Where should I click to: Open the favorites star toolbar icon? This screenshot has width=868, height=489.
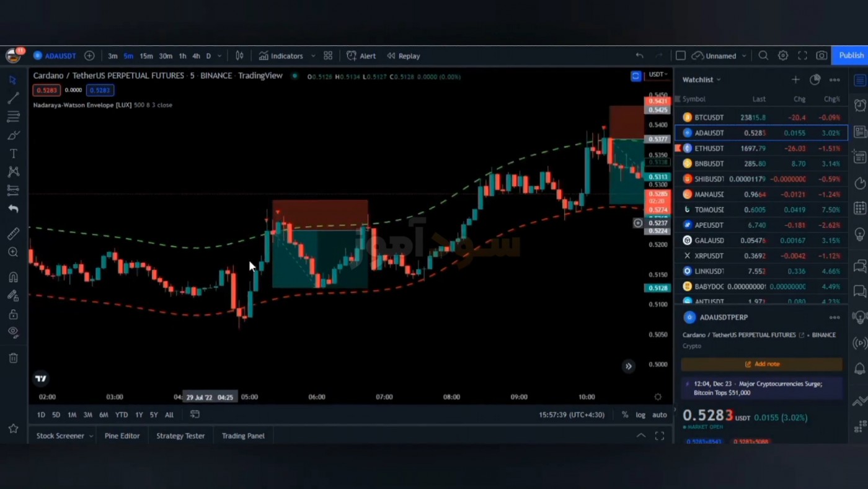click(x=13, y=429)
